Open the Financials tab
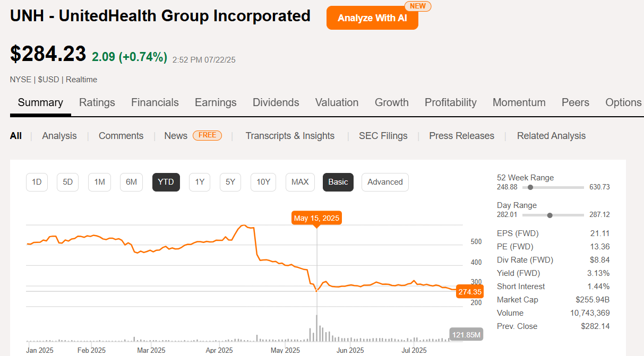 [x=155, y=102]
